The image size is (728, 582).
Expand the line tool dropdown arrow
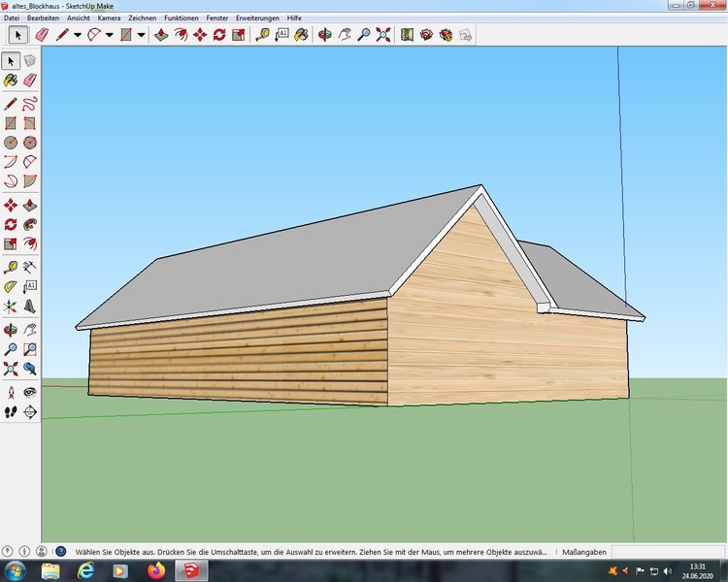[77, 35]
